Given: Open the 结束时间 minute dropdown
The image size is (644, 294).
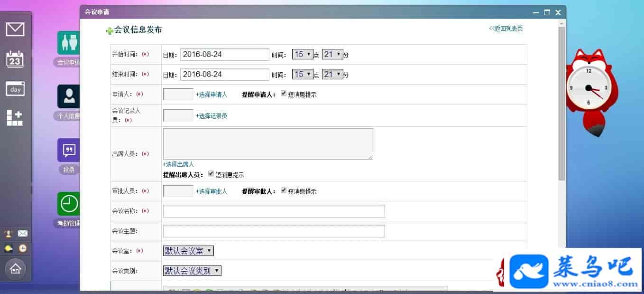Looking at the screenshot, I should [332, 75].
